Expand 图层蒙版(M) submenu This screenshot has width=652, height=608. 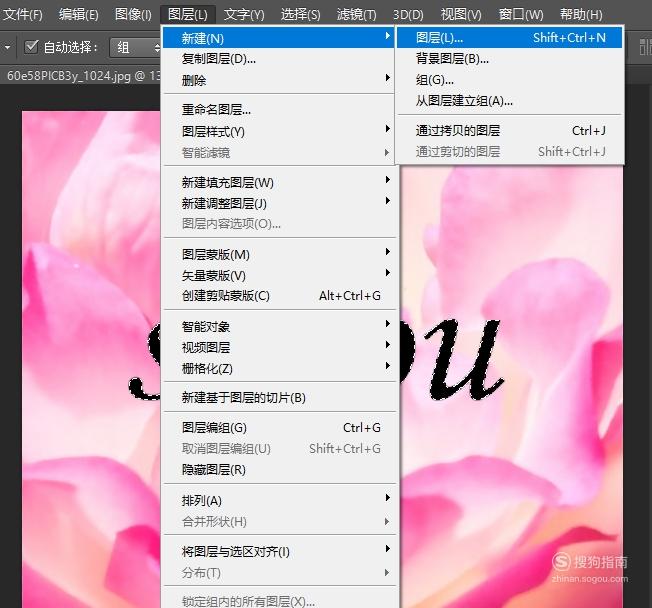coord(278,254)
